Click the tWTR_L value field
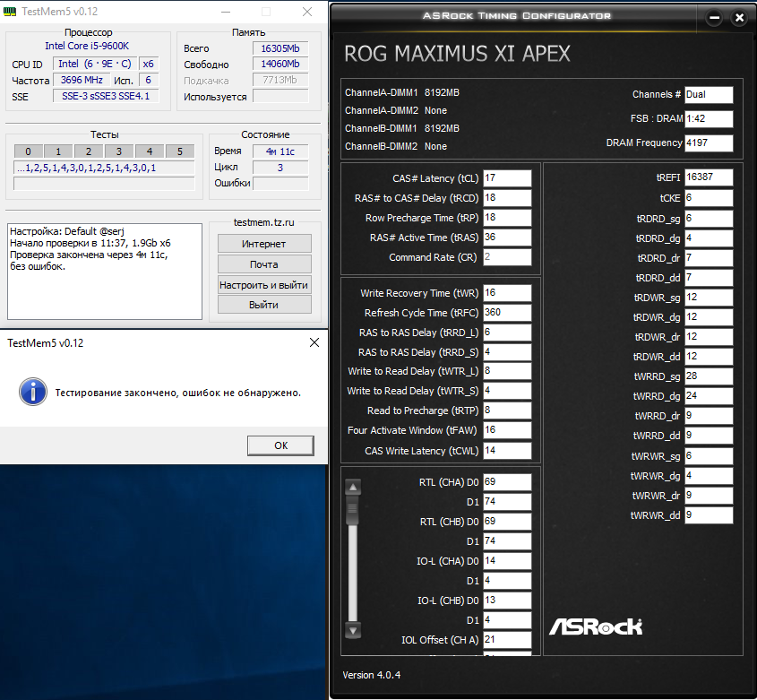Viewport: 757px width, 700px height. (x=507, y=371)
